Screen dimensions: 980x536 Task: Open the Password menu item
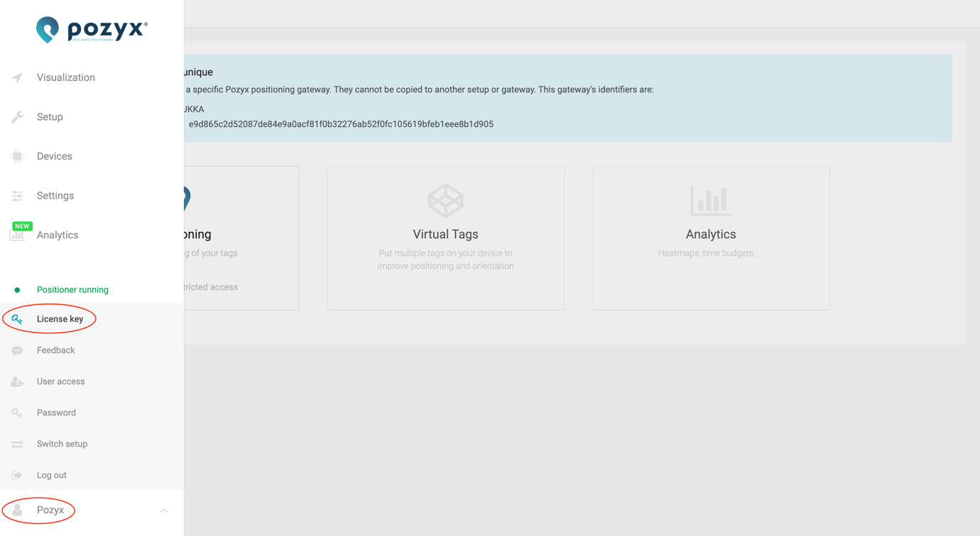tap(56, 413)
